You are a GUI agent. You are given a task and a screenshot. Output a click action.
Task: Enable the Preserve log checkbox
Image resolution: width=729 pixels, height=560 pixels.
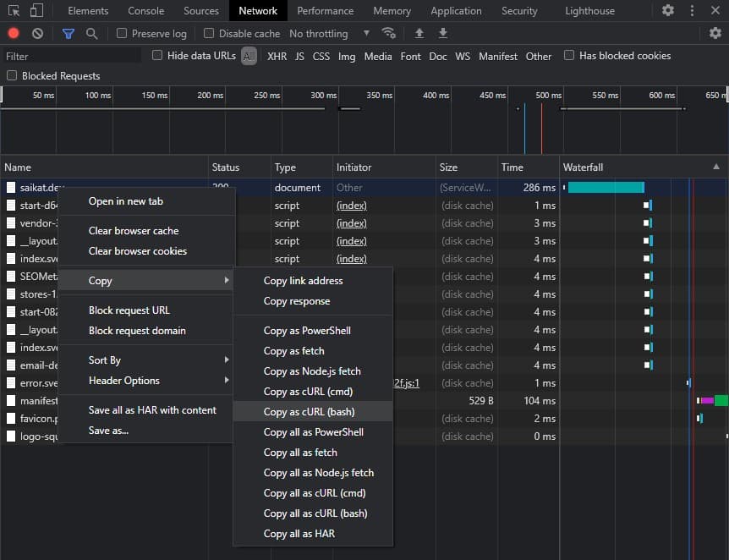(122, 34)
